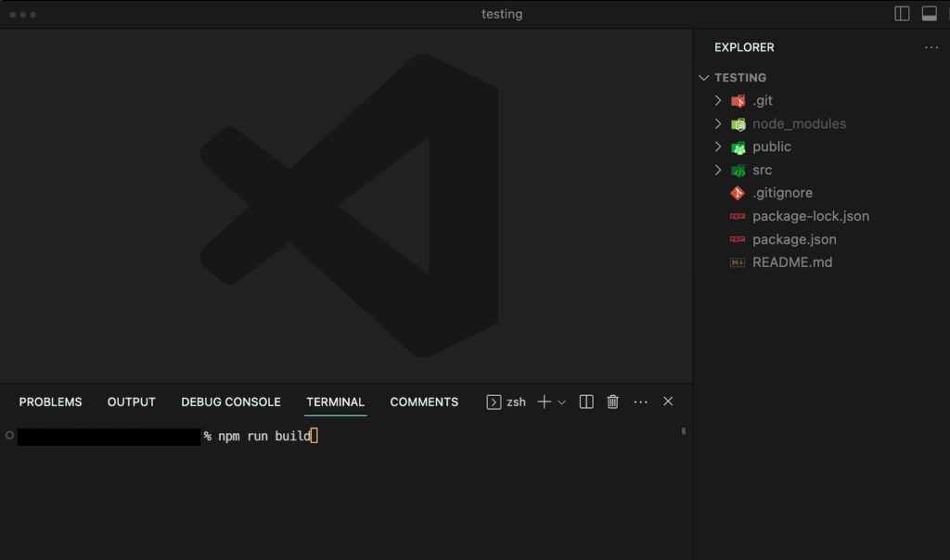The height and width of the screenshot is (560, 950).
Task: Expand the src folder chevron
Action: tap(718, 170)
